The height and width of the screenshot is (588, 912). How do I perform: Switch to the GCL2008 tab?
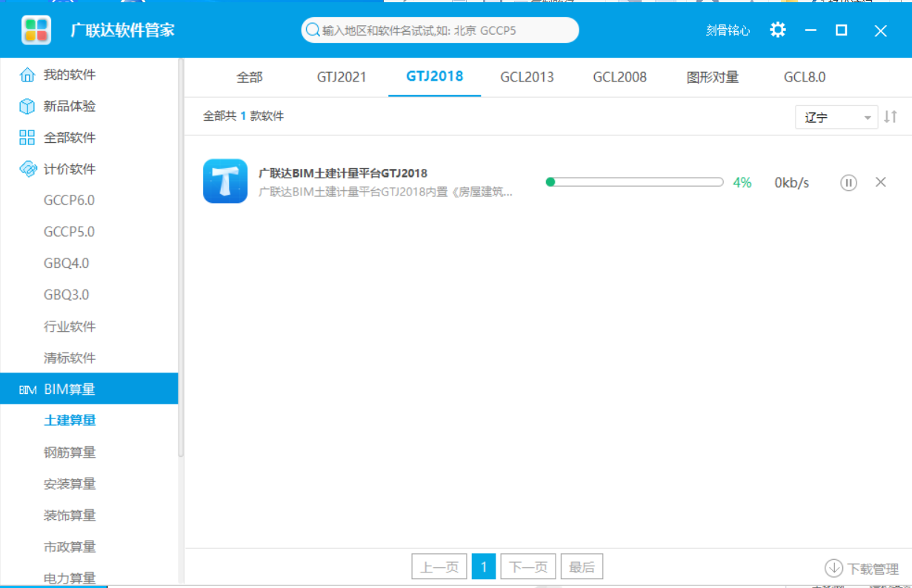(x=620, y=77)
